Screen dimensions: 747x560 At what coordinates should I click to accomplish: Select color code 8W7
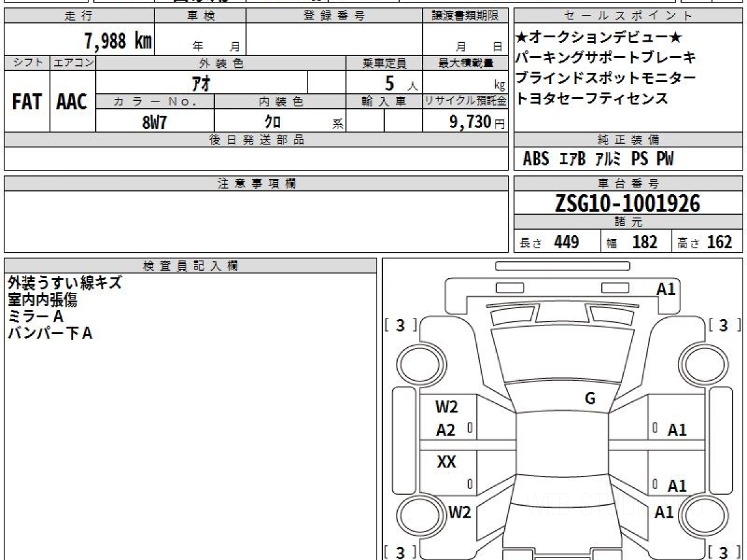154,122
